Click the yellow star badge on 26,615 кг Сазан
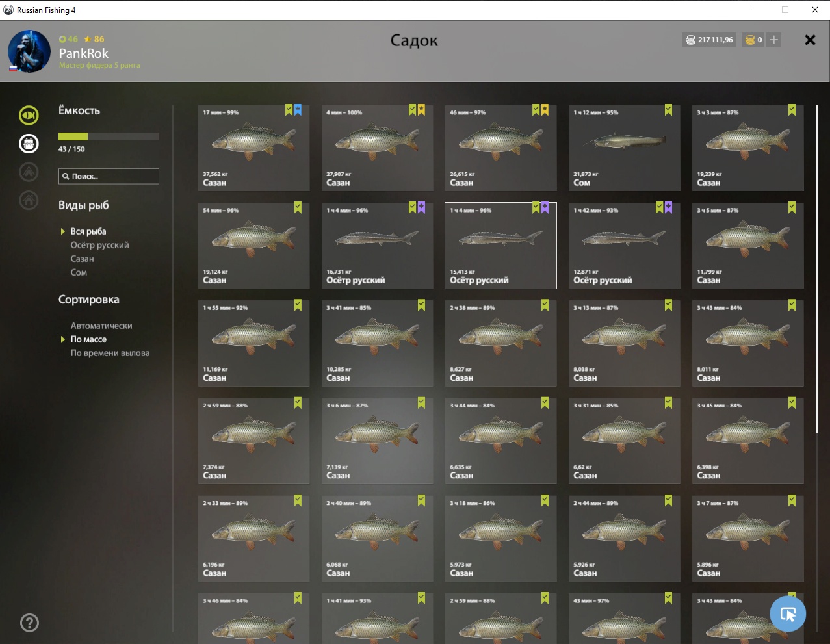Screen dimensions: 830x644 [x=545, y=110]
